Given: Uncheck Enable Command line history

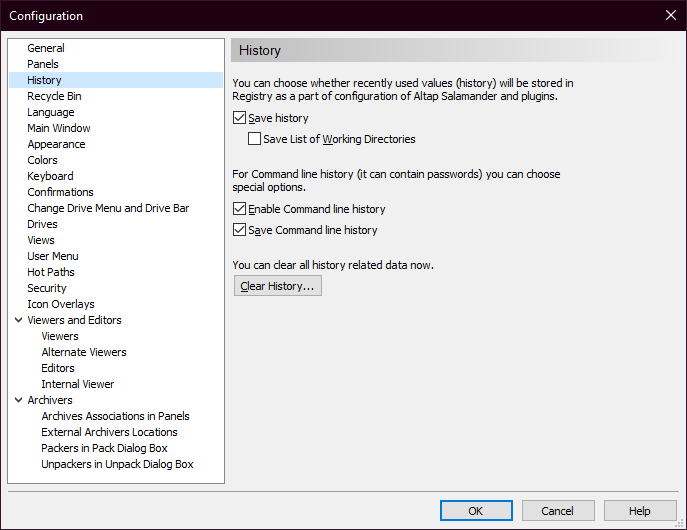Looking at the screenshot, I should pos(239,209).
